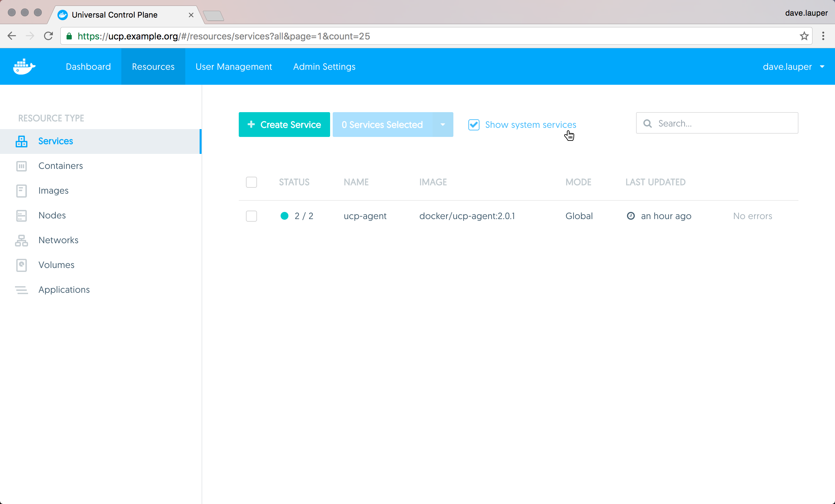Open the ucp-agent service entry

(365, 216)
